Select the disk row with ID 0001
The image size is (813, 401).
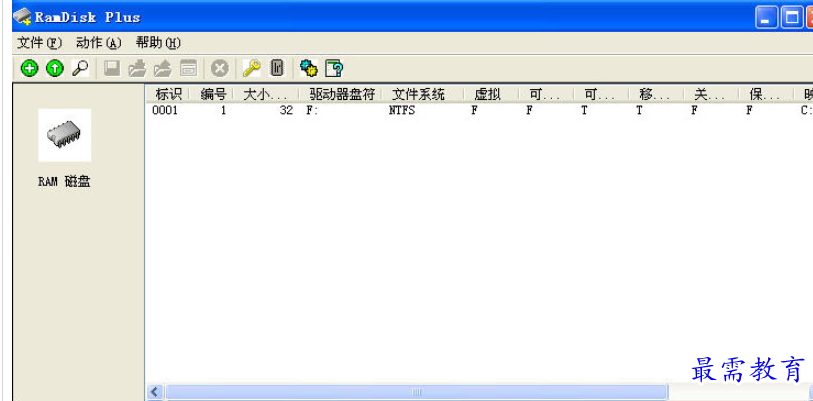(x=480, y=110)
